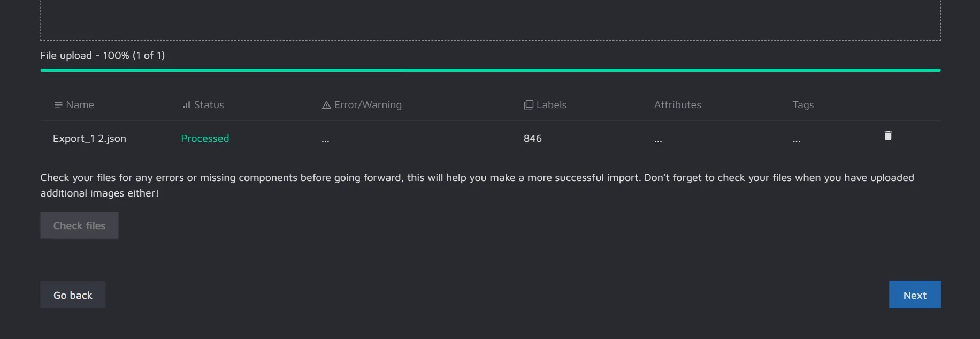Click the green Processed status text
Screen dimensions: 980x339
(x=205, y=139)
